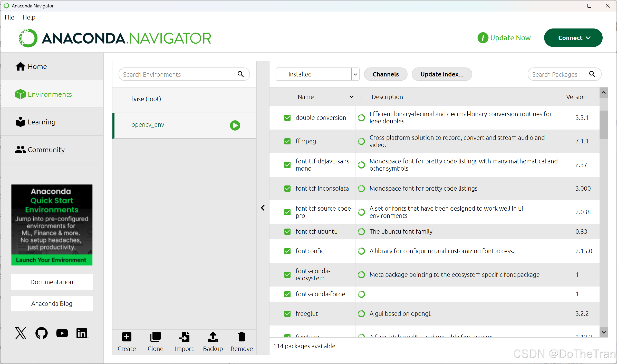Click the Import environment icon
The width and height of the screenshot is (617, 364).
coord(184,337)
